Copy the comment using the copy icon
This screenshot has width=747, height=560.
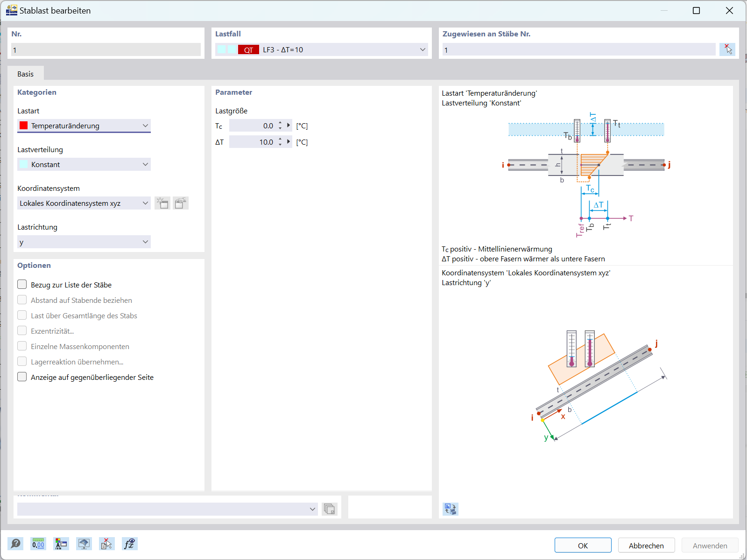(330, 509)
